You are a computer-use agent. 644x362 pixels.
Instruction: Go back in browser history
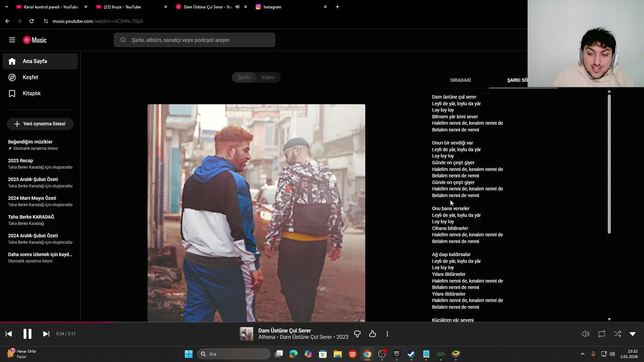(x=7, y=21)
